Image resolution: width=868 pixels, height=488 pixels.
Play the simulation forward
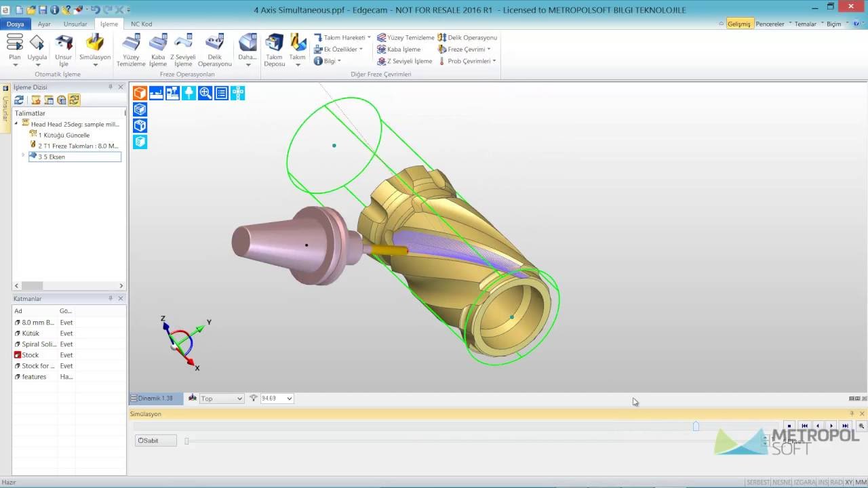(x=831, y=426)
